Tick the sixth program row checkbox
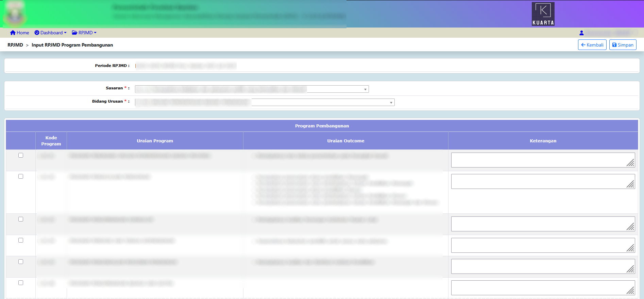This screenshot has height=299, width=644. point(21,283)
